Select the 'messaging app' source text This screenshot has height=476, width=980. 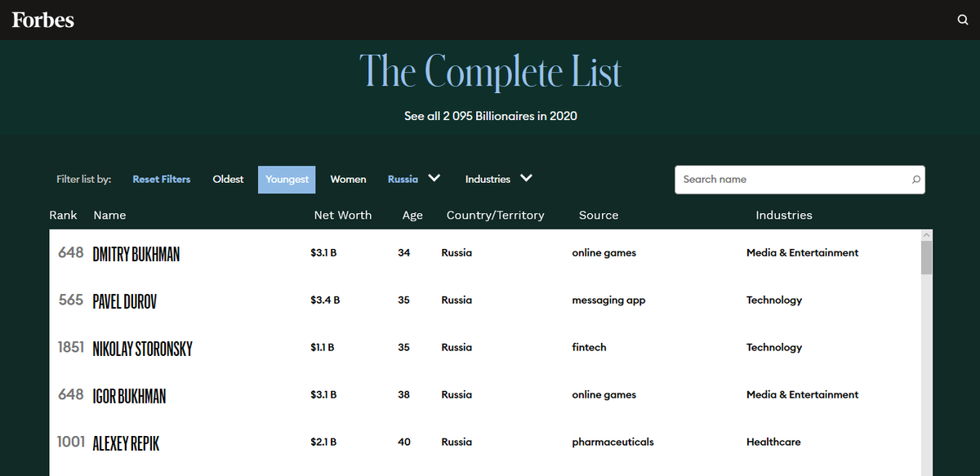click(x=608, y=300)
